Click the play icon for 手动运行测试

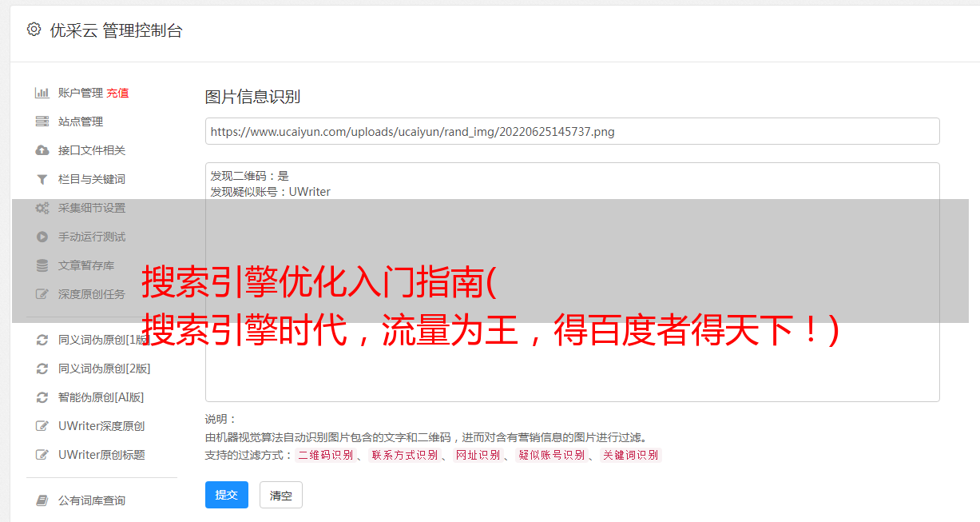point(42,237)
